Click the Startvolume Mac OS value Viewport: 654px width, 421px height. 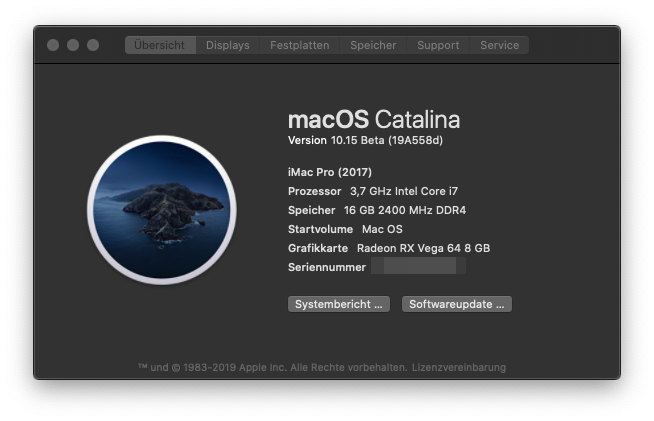click(382, 229)
